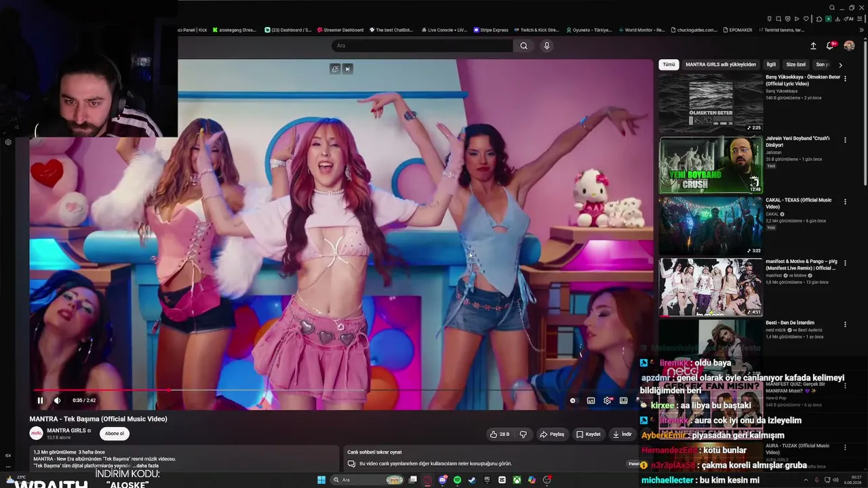This screenshot has width=868, height=488.
Task: Open options menu for Besti video
Action: [x=845, y=324]
